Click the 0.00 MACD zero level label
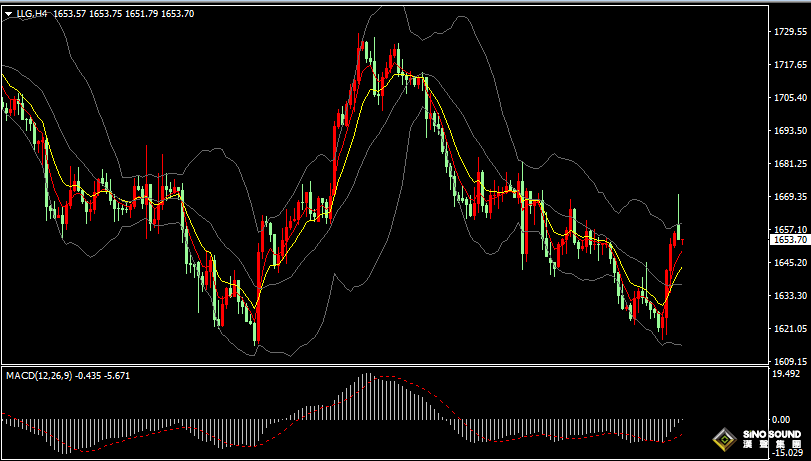 click(782, 420)
